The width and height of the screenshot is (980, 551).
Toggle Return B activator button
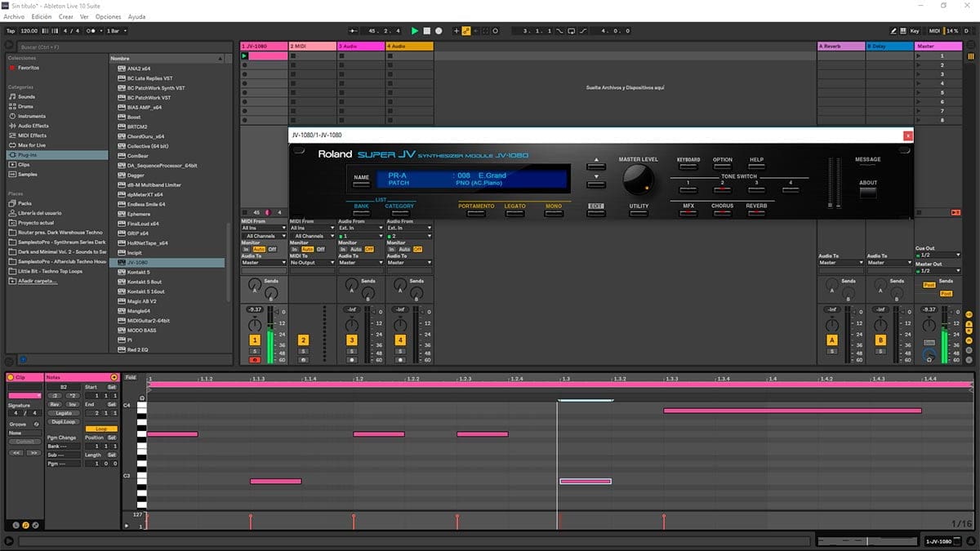click(880, 340)
